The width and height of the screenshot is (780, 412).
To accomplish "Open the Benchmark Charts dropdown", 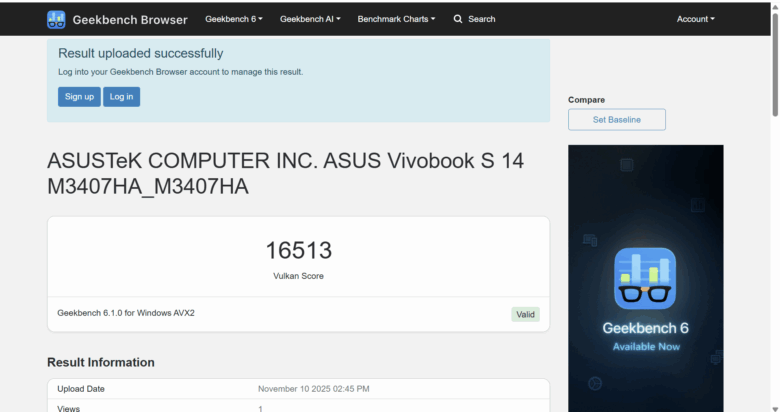I will click(x=396, y=19).
